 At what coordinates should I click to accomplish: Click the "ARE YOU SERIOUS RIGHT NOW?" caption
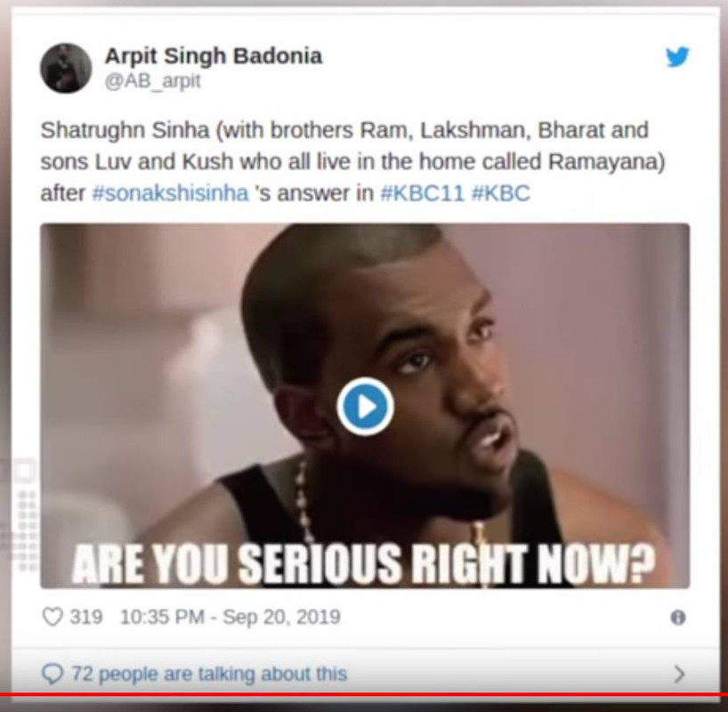(x=363, y=563)
